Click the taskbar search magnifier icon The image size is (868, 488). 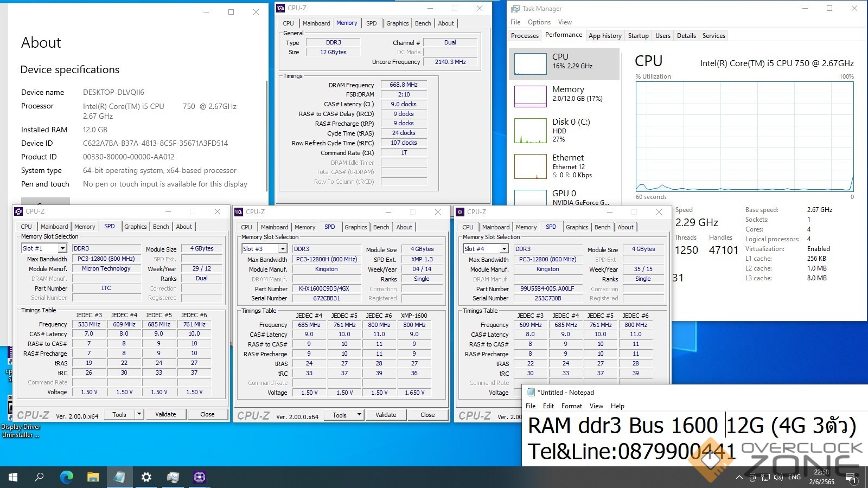tap(39, 477)
